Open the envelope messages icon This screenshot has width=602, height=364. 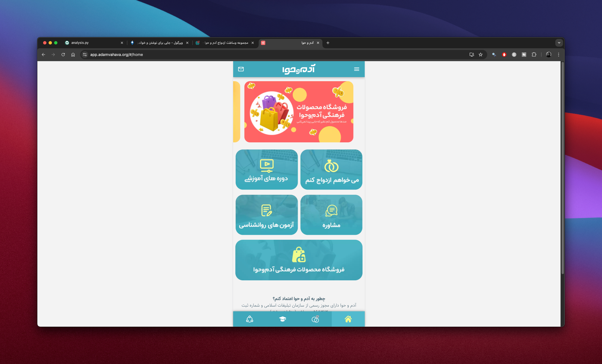241,69
